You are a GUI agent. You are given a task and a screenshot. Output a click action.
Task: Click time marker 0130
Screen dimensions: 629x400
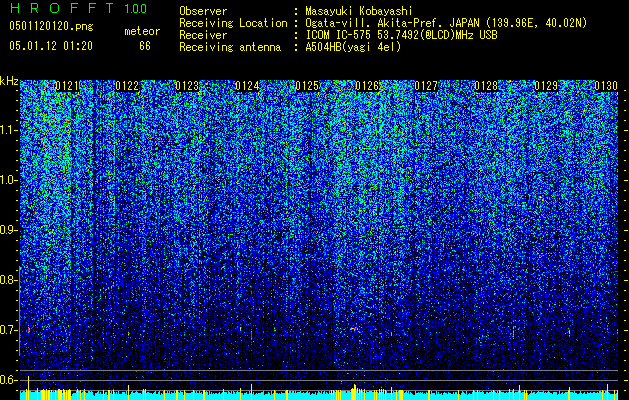point(606,86)
